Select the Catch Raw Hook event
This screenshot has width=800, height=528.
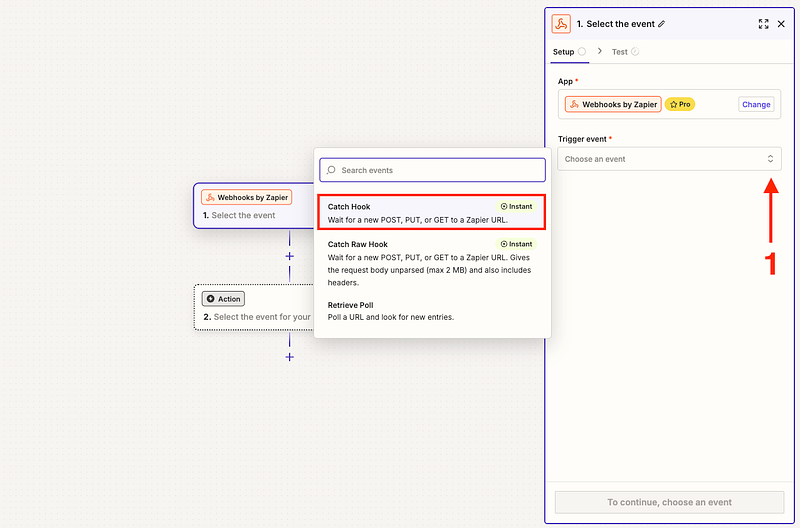432,262
